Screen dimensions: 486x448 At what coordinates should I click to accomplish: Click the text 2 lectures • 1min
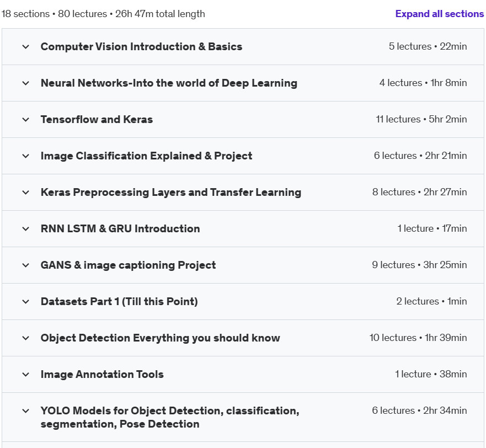click(431, 301)
